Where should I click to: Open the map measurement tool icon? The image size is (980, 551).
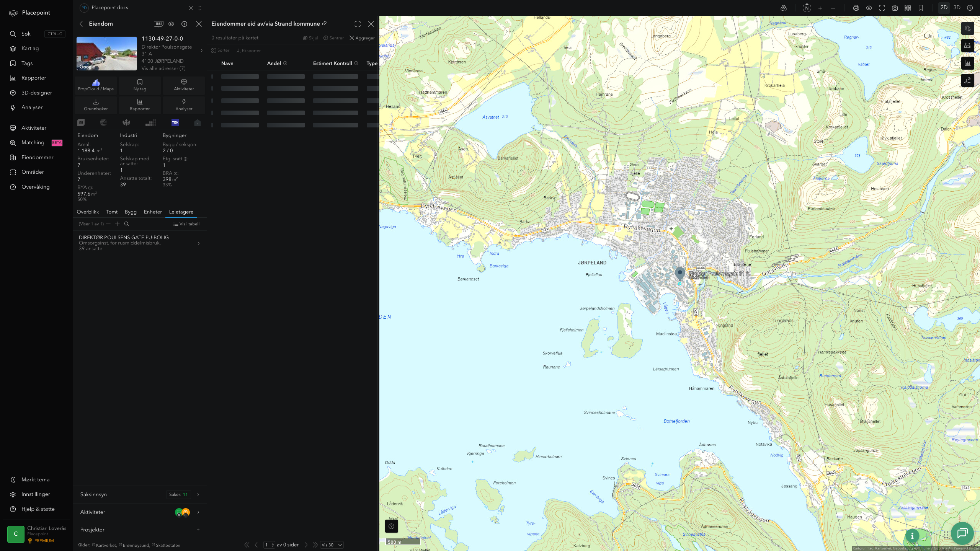pos(967,46)
